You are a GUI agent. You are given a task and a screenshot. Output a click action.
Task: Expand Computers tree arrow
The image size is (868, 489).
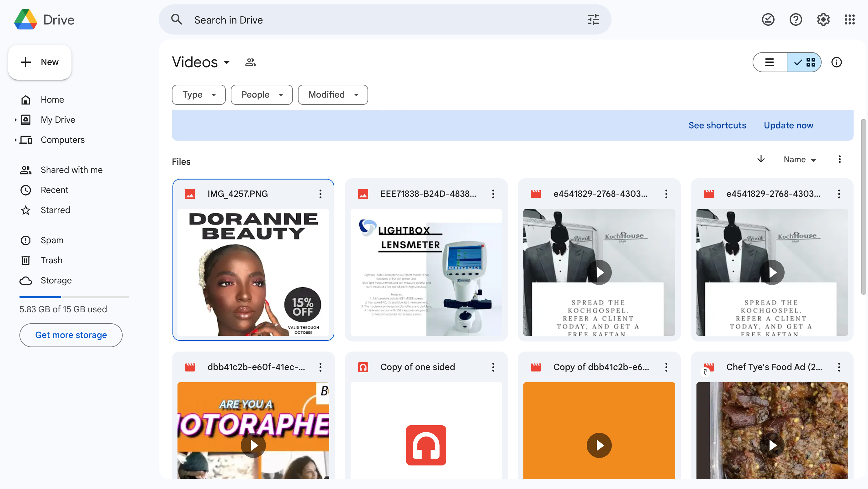pyautogui.click(x=15, y=140)
